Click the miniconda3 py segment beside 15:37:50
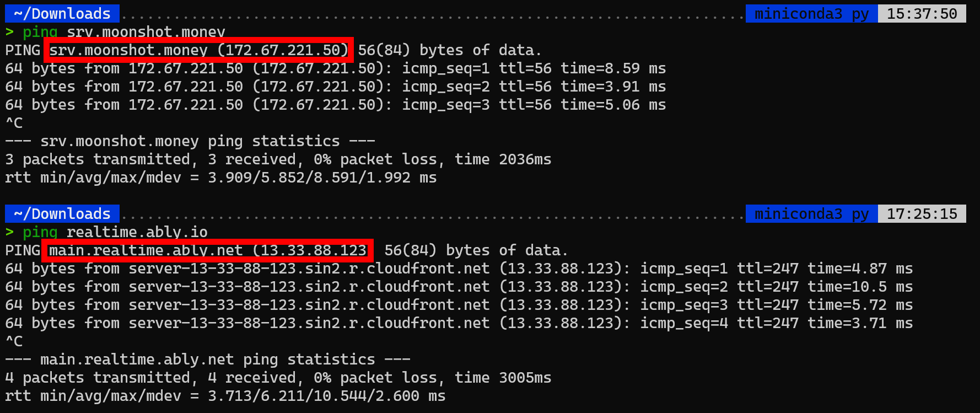 coord(811,13)
